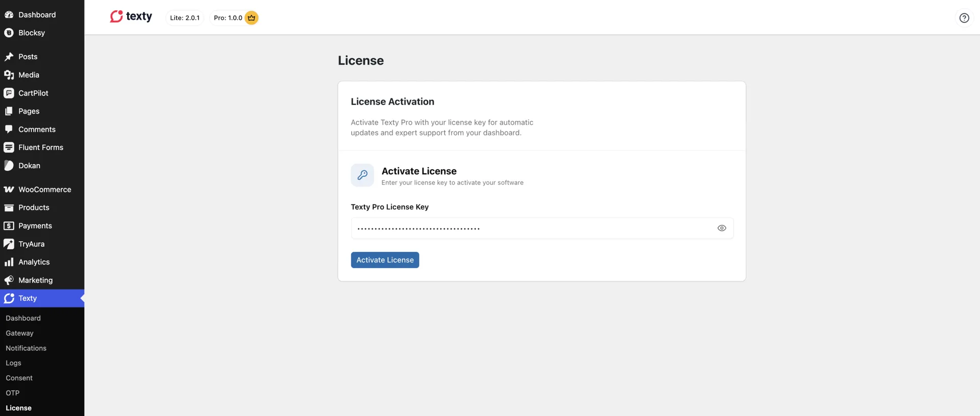Open the Analytics menu label
The height and width of the screenshot is (416, 980).
tap(34, 262)
